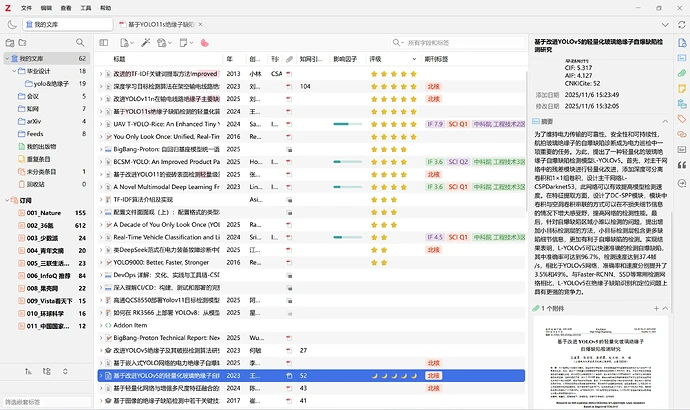Open the 工具 menu
The height and width of the screenshot is (410, 690).
86,8
